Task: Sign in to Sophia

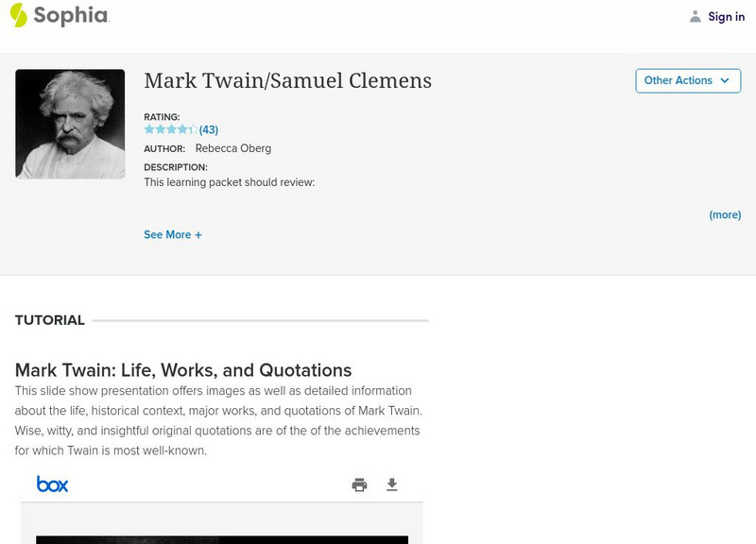Action: tap(726, 16)
